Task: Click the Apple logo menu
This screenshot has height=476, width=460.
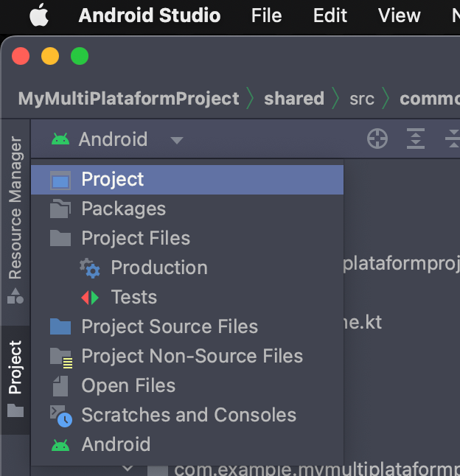Action: click(39, 15)
